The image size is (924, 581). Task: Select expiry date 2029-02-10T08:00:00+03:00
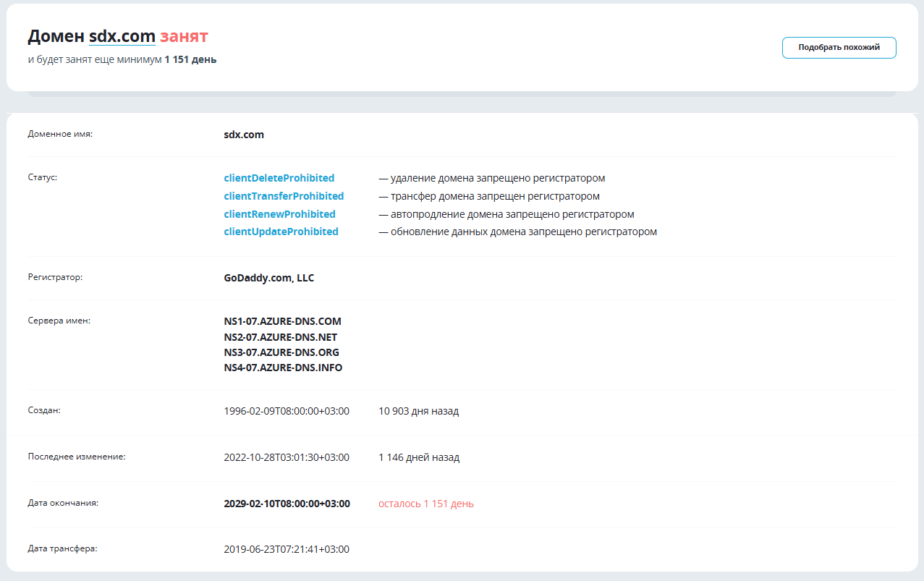pos(287,504)
